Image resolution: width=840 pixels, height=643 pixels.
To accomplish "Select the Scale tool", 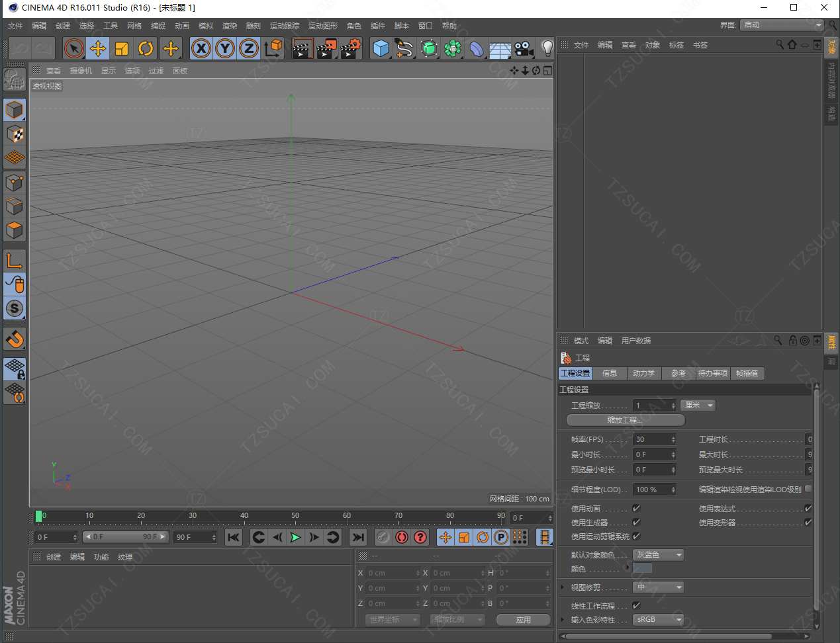I will 122,48.
